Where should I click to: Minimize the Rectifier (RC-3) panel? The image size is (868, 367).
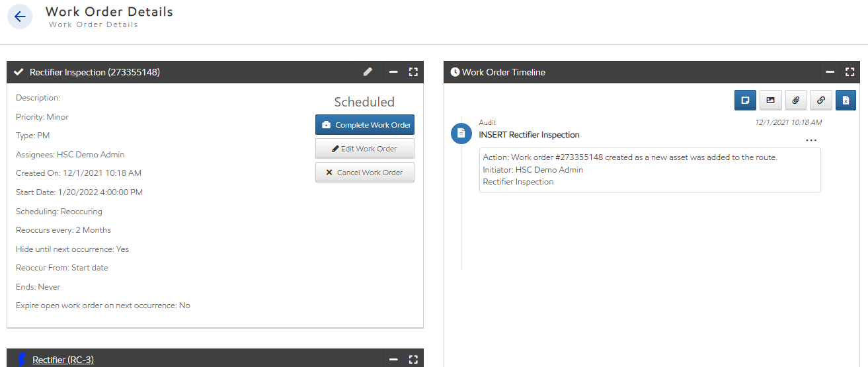[393, 360]
